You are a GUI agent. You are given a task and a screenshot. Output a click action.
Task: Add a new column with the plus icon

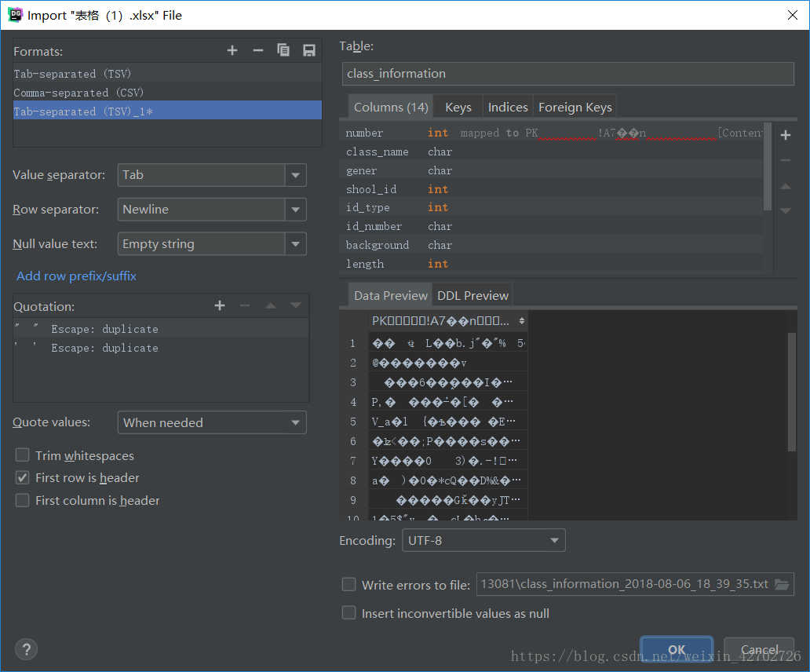(786, 135)
